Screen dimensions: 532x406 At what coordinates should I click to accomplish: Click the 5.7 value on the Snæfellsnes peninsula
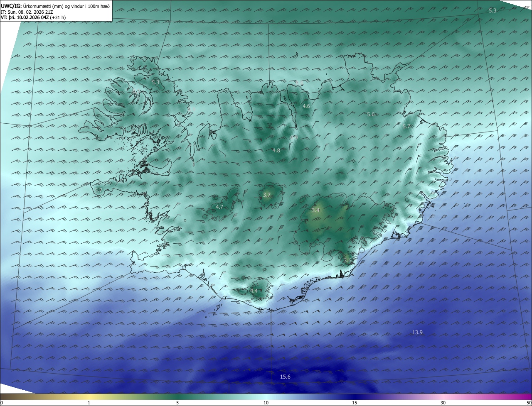[99, 190]
